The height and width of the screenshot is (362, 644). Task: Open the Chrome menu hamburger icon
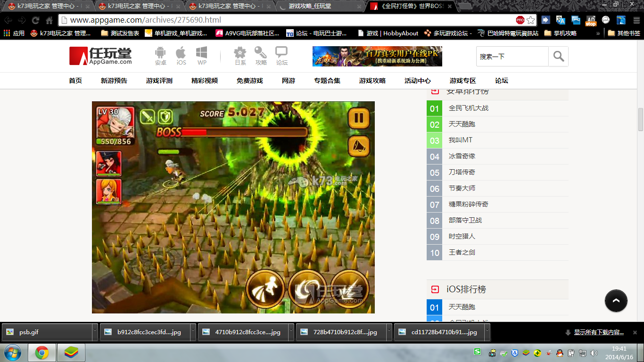pyautogui.click(x=636, y=20)
